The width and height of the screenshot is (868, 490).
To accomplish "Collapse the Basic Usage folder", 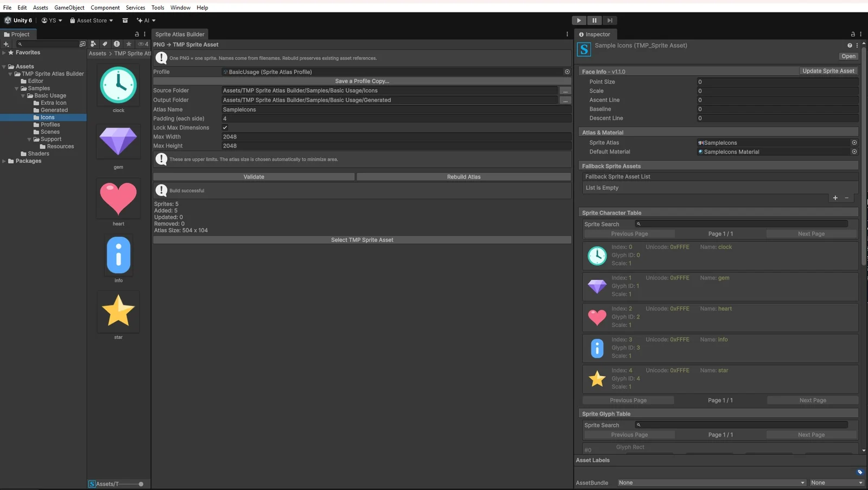I will coord(23,96).
